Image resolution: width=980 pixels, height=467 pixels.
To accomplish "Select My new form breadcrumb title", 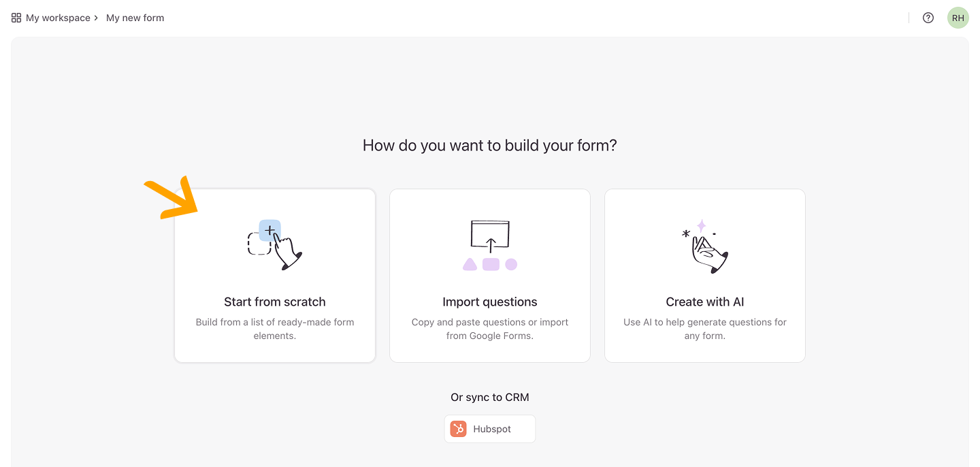I will click(135, 18).
